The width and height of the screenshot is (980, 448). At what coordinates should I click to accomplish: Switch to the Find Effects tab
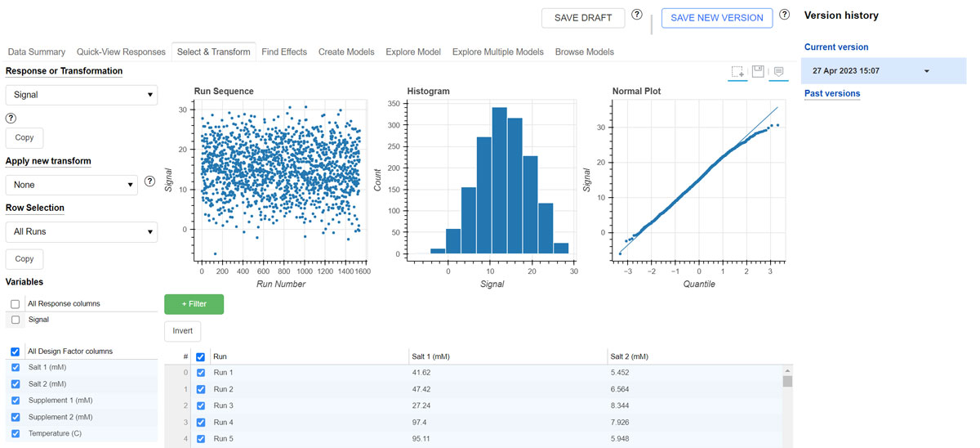point(284,52)
